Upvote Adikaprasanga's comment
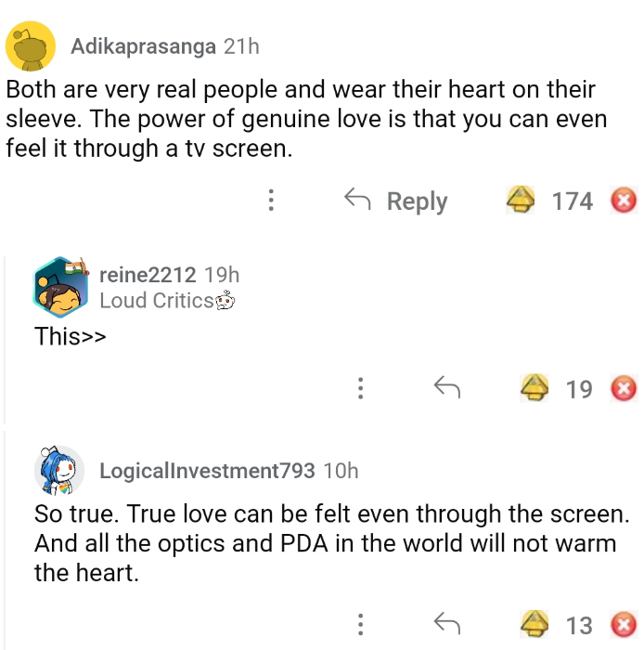This screenshot has height=650, width=644. (x=521, y=201)
